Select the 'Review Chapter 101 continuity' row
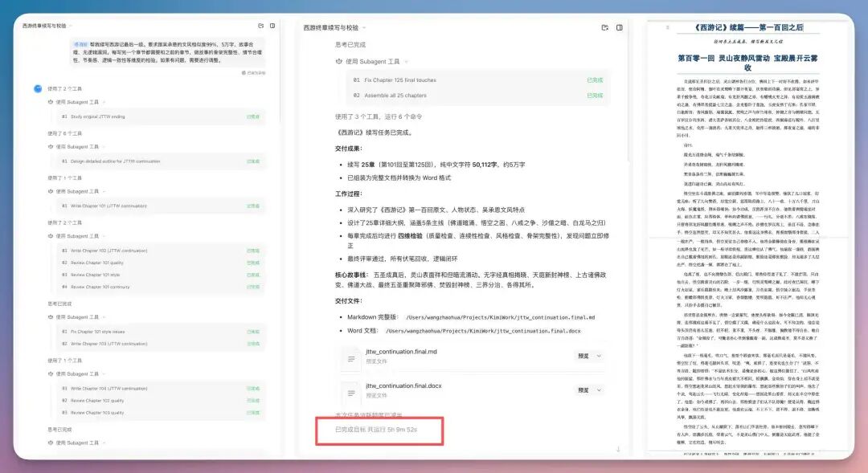The image size is (868, 473). point(161,287)
